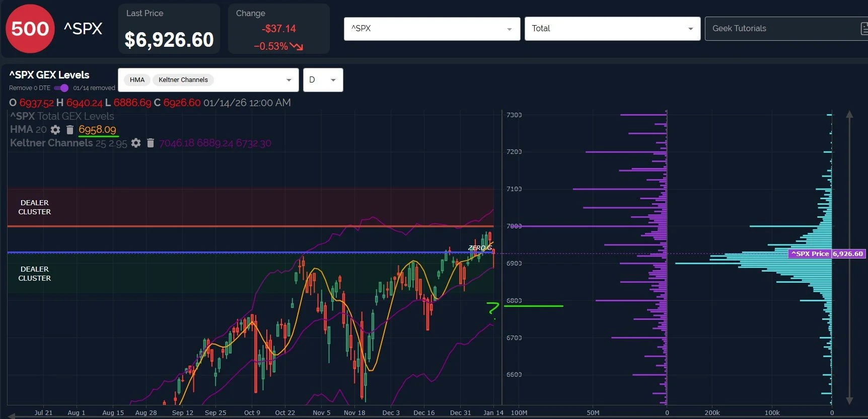
Task: Click the HMA indicator chip
Action: [137, 80]
